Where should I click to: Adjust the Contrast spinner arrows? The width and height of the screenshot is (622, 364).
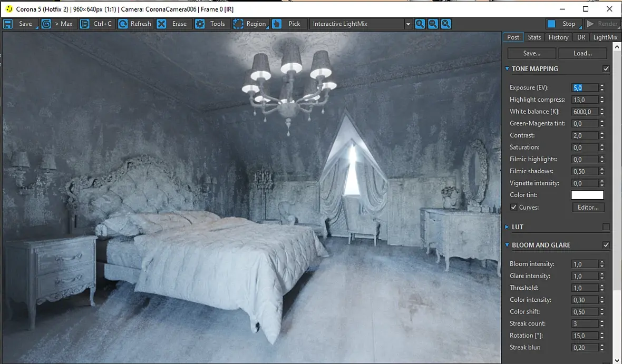tap(602, 135)
